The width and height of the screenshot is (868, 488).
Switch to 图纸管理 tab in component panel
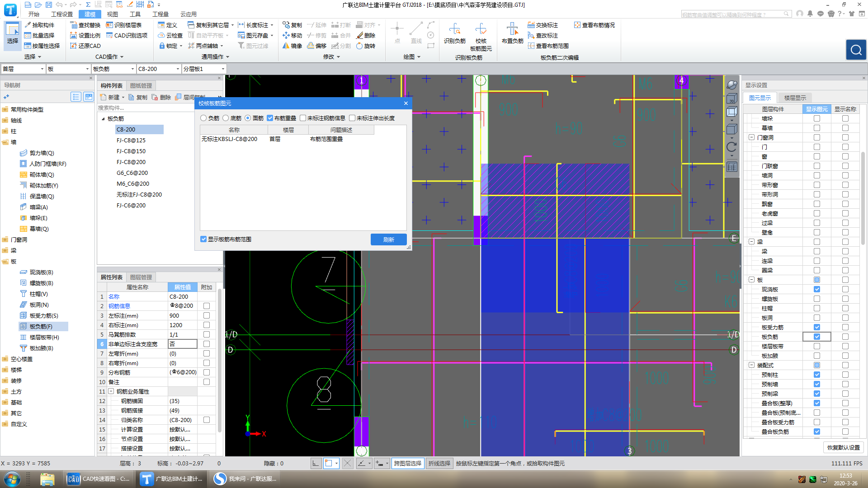click(x=141, y=85)
